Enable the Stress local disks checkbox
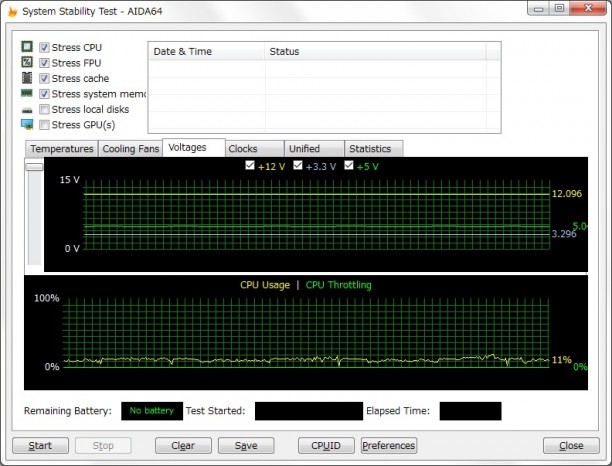 pos(44,109)
